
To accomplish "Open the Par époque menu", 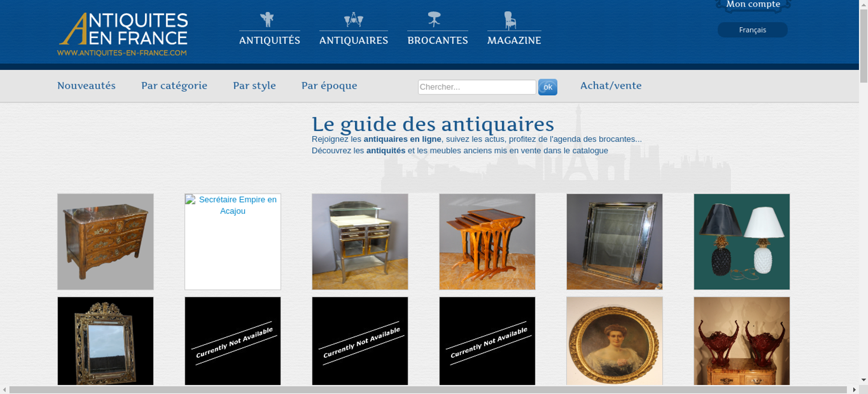I will [329, 85].
